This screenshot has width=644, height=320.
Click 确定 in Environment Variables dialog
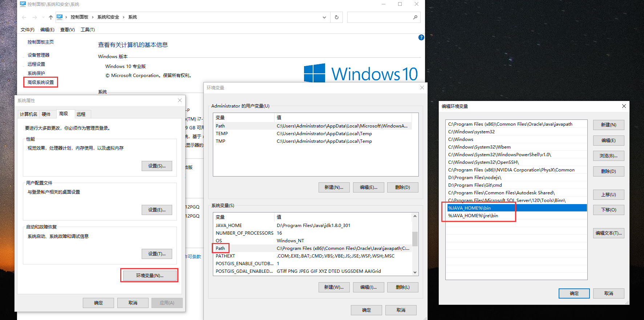[366, 310]
